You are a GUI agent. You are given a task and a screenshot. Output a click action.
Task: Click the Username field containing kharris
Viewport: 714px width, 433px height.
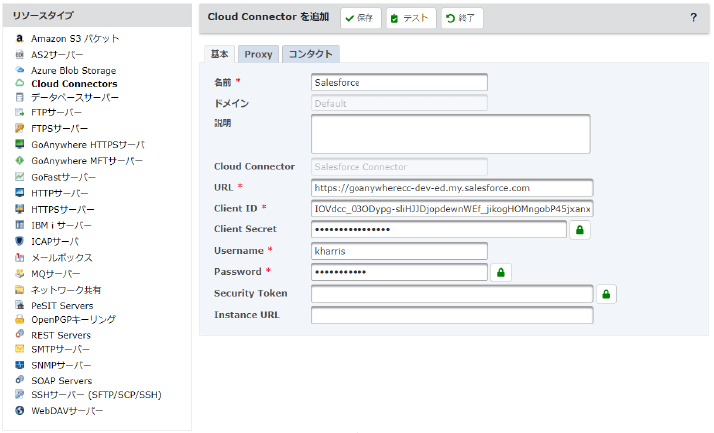[399, 251]
